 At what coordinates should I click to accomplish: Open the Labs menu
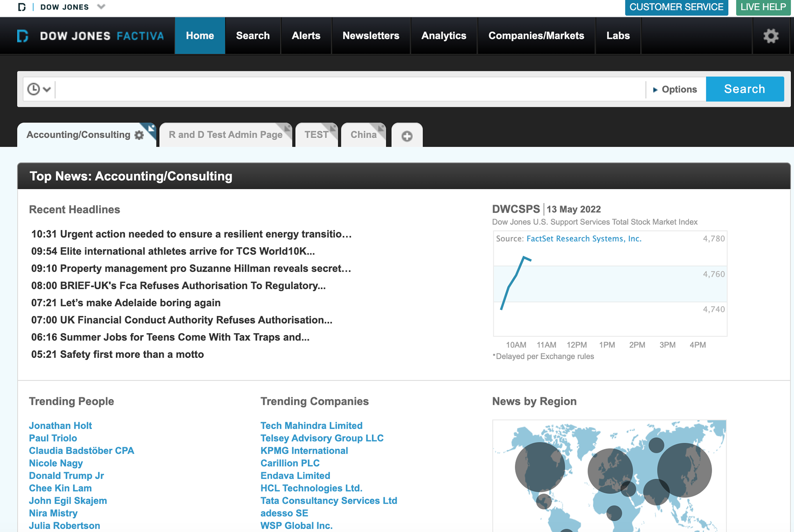pyautogui.click(x=618, y=36)
